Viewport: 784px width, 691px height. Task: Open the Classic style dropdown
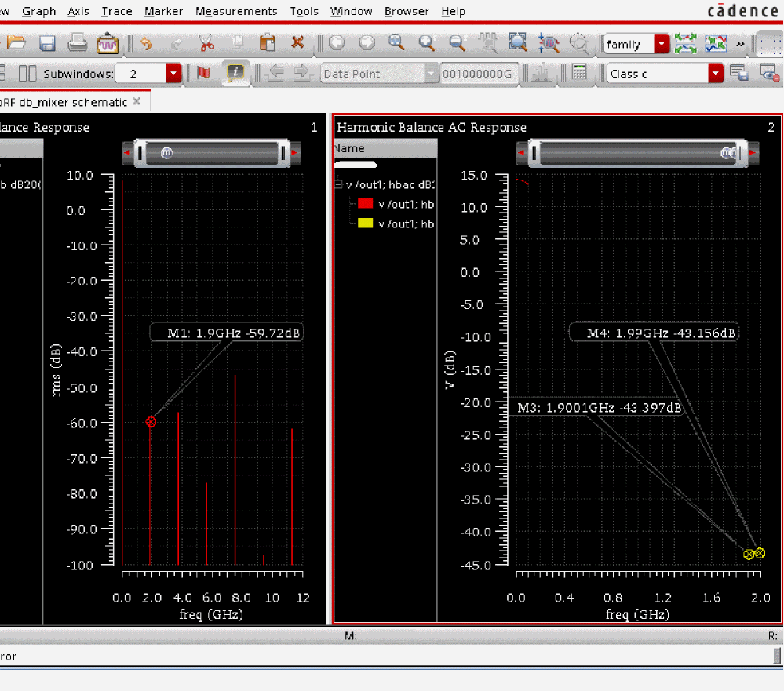pos(715,73)
